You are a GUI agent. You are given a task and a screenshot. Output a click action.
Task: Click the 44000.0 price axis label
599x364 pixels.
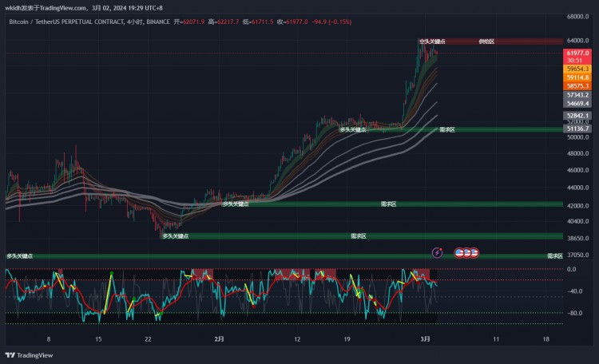578,188
